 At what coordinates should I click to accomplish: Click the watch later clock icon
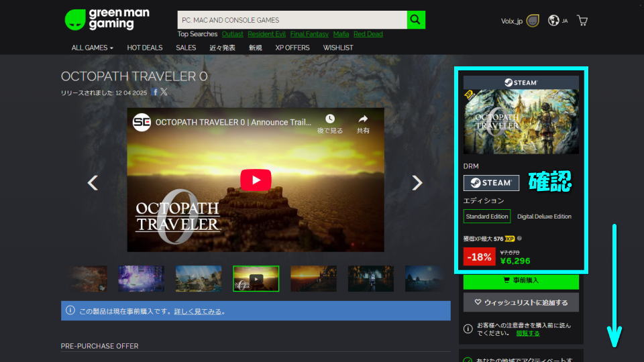click(330, 119)
